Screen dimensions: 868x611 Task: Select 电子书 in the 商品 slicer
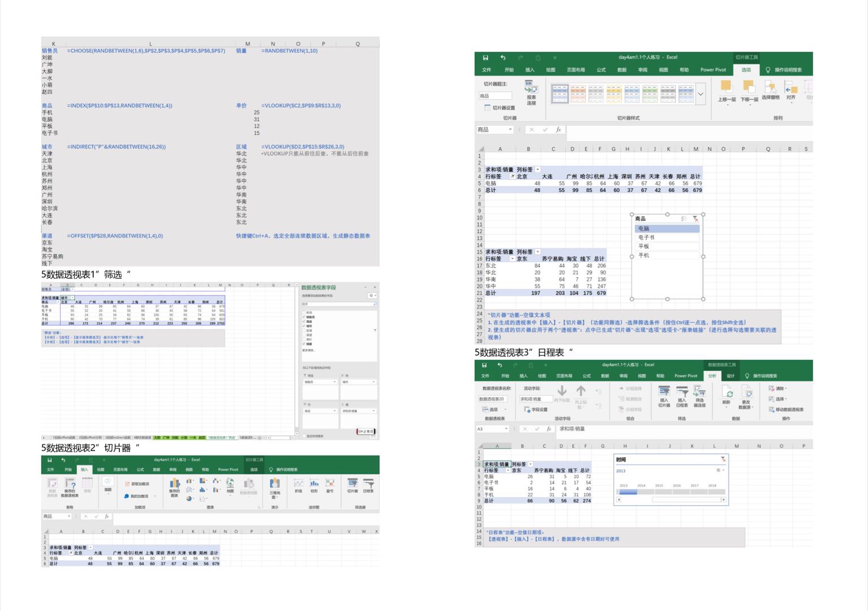[x=668, y=238]
